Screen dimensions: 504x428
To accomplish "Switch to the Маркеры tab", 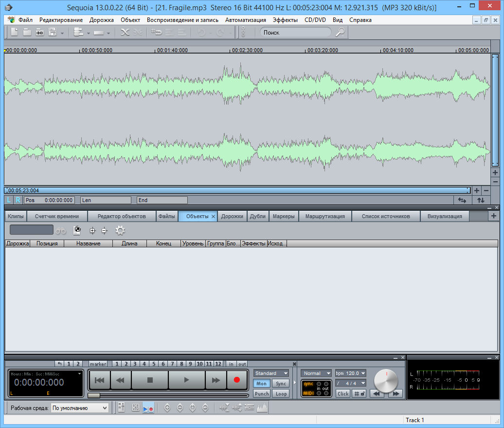I will 283,216.
